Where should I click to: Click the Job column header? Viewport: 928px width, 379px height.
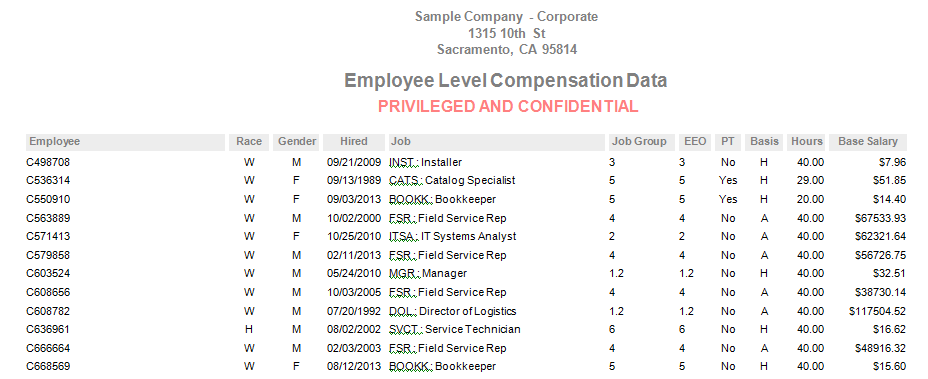point(496,142)
